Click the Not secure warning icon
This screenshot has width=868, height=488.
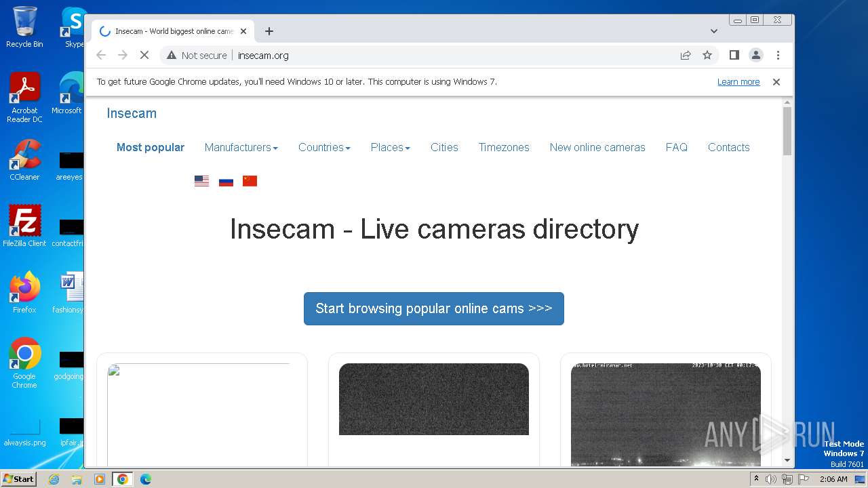pos(172,55)
